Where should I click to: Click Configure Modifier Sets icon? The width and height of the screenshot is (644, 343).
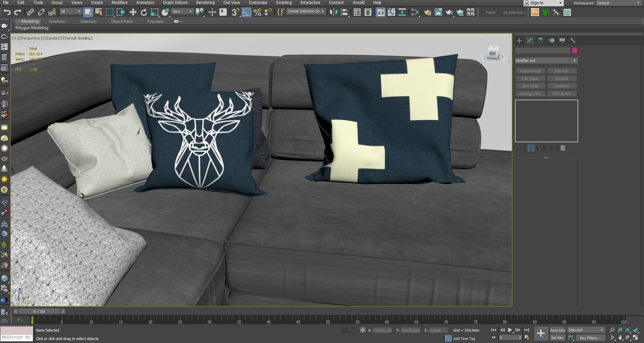[563, 148]
